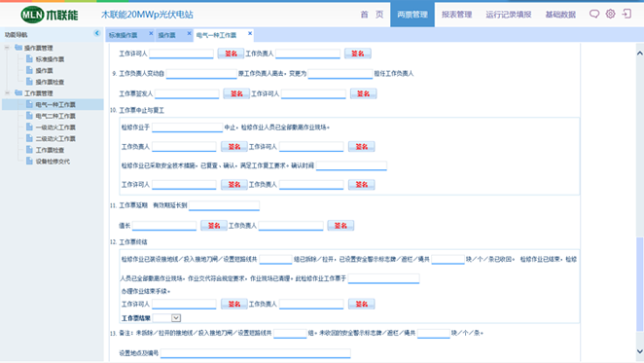This screenshot has height=363, width=644.
Task: Open 操作票 in the navigation tree
Action: 44,71
